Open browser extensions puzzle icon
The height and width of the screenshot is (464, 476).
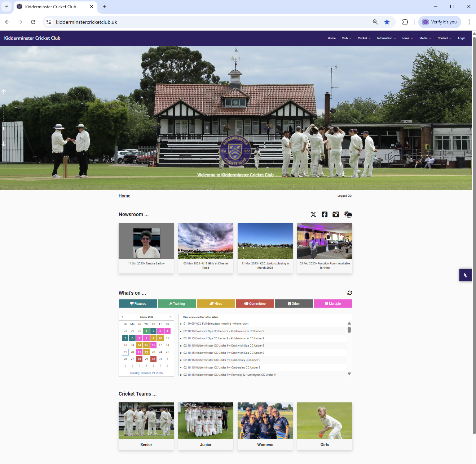[405, 22]
